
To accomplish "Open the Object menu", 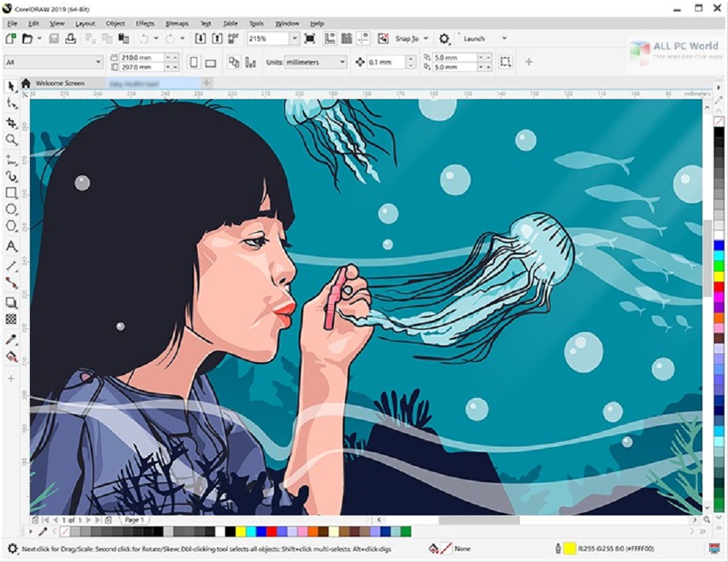I will coord(115,23).
